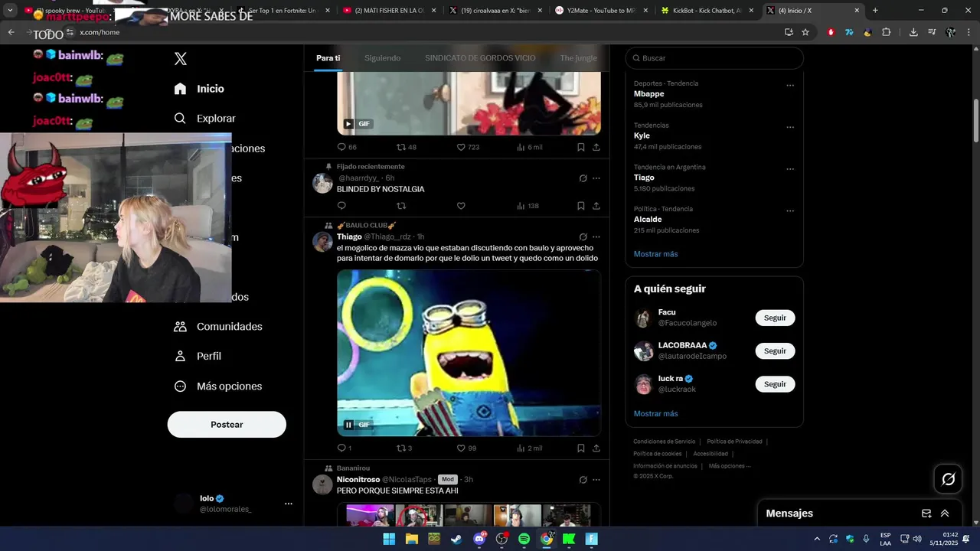
Task: Like the BLINDED BY NOSTALGIA post
Action: pyautogui.click(x=461, y=206)
